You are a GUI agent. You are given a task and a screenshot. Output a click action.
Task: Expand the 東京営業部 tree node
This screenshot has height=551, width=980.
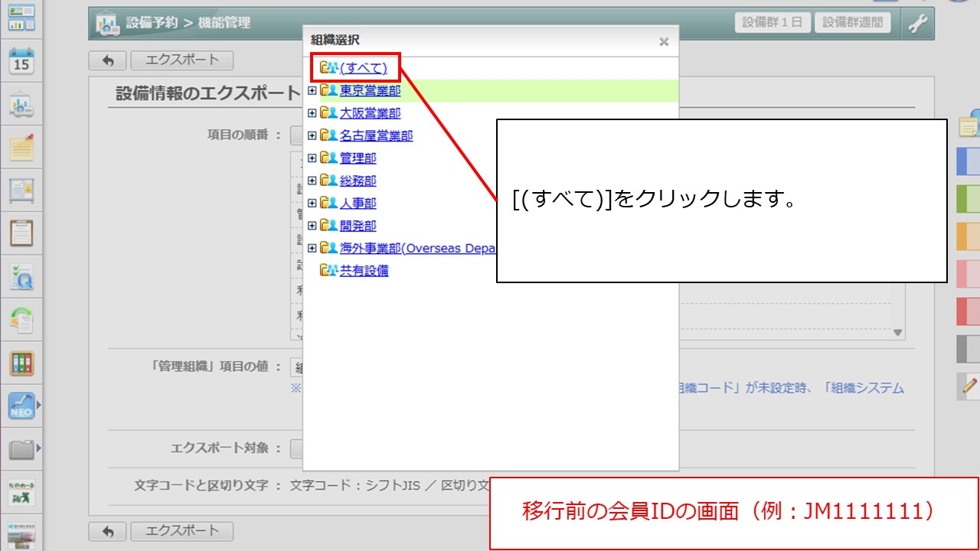tap(312, 91)
